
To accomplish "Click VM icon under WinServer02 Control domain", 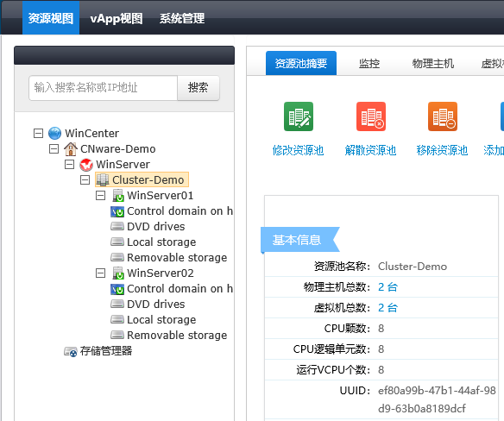I will tap(117, 289).
